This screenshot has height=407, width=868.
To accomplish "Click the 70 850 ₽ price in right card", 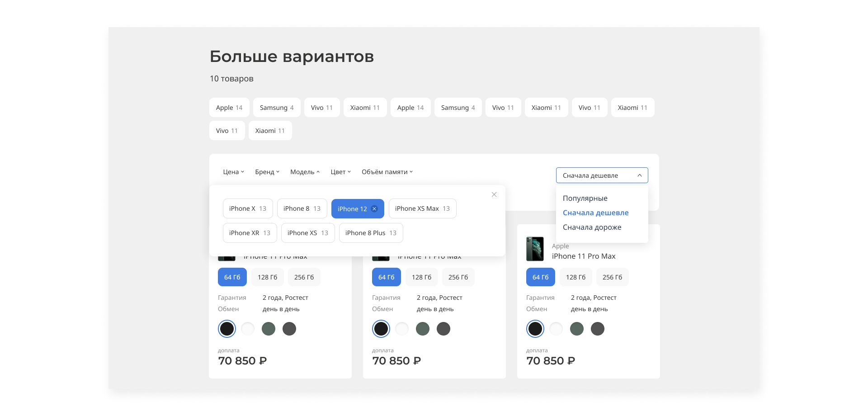I will pyautogui.click(x=551, y=361).
